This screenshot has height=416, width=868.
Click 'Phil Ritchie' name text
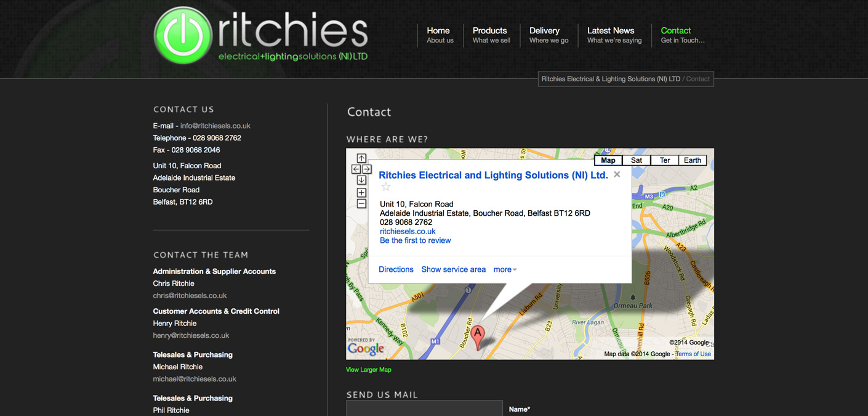point(171,410)
